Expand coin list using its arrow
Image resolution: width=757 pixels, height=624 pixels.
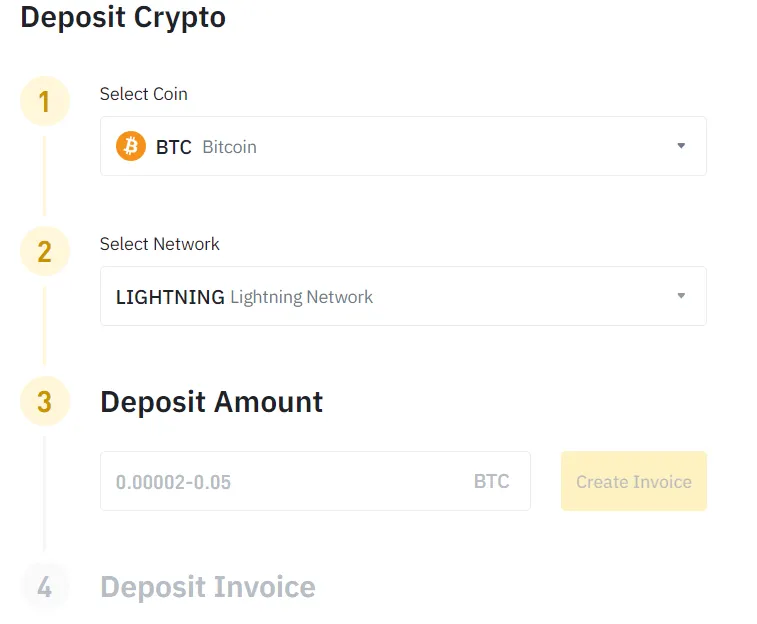tap(681, 146)
